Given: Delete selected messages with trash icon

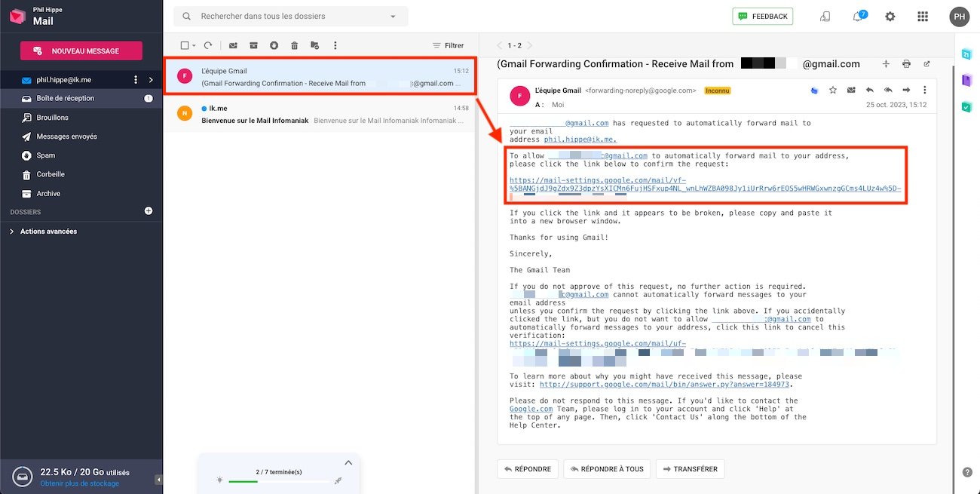Looking at the screenshot, I should [295, 45].
